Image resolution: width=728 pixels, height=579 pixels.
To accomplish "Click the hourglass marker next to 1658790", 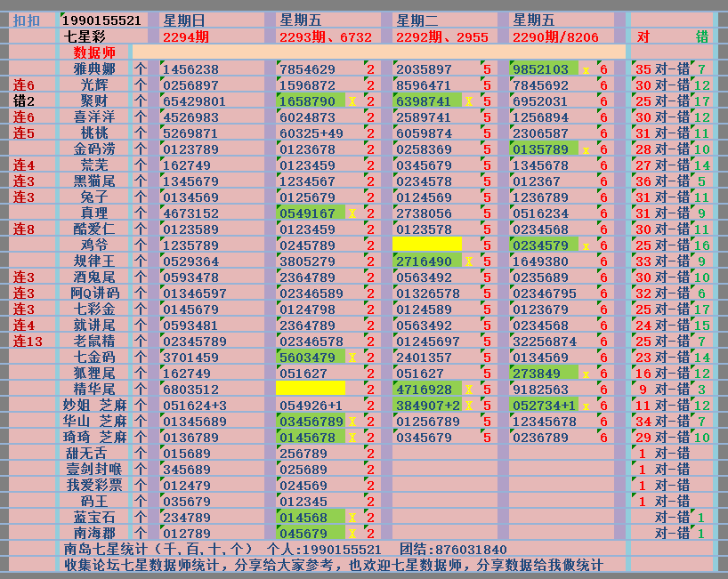I will (352, 101).
